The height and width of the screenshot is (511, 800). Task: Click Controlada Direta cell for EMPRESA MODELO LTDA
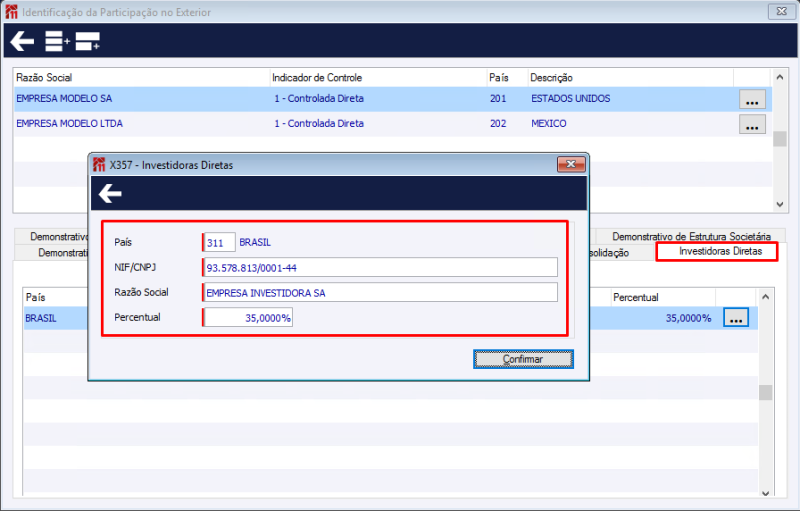pos(319,123)
